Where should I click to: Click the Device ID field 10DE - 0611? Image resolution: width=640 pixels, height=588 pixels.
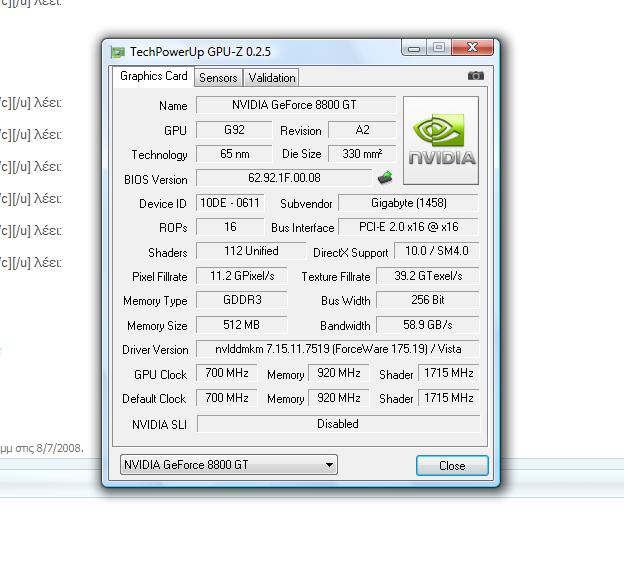(230, 203)
